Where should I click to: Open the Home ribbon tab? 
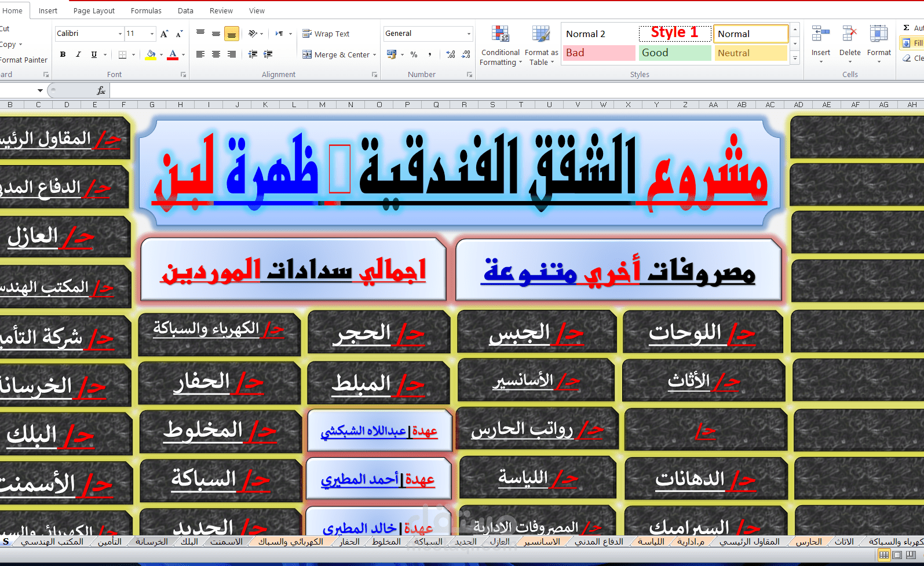pos(12,10)
